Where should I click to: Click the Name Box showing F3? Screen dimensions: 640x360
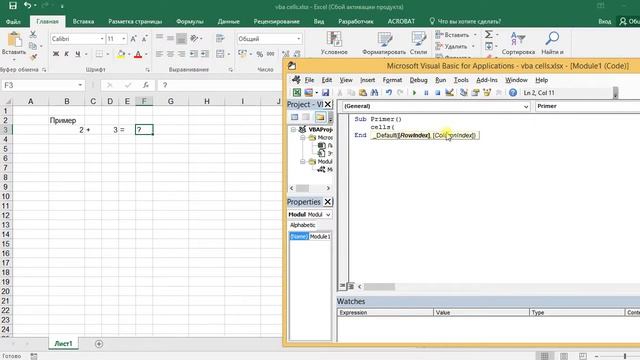(x=43, y=85)
